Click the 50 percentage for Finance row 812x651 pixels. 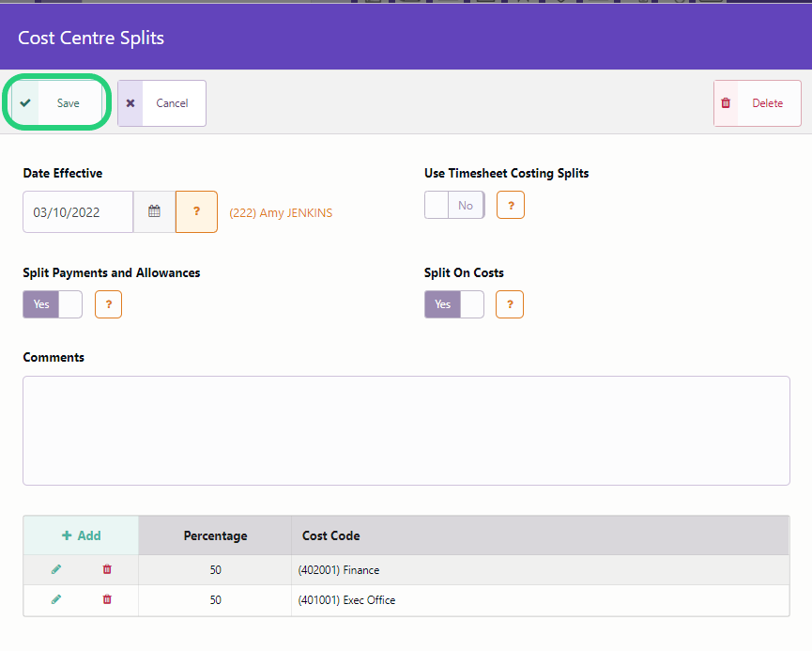[215, 570]
